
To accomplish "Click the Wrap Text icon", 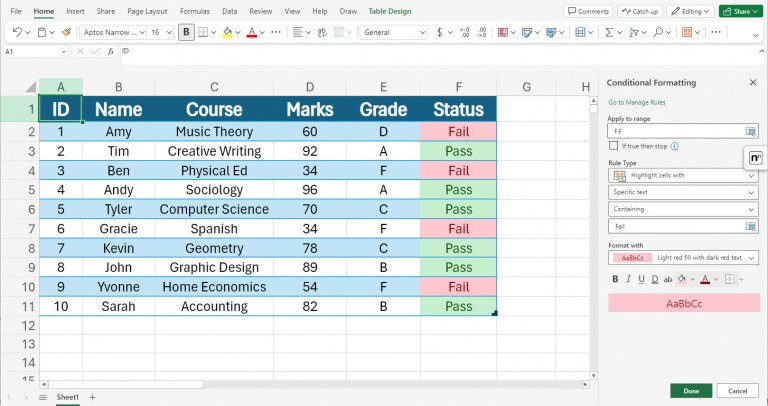I will click(322, 32).
